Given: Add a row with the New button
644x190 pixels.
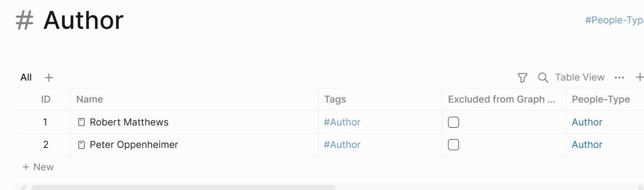Looking at the screenshot, I should (38, 167).
